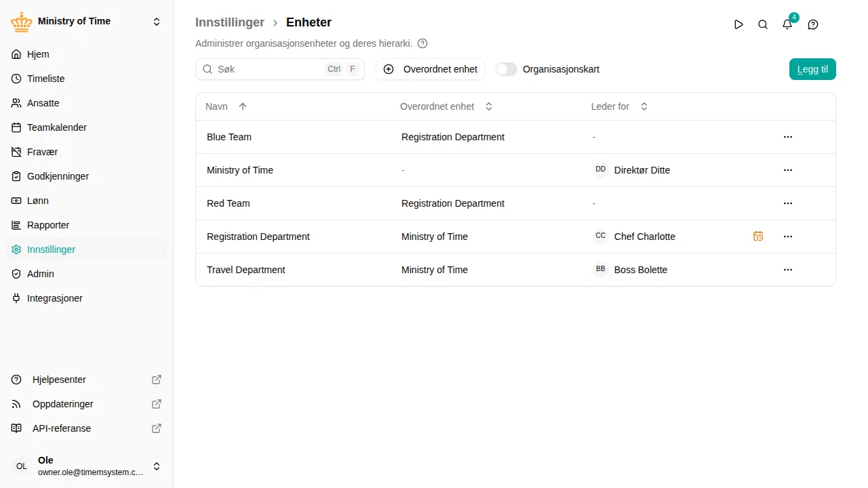The height and width of the screenshot is (488, 868).
Task: Click the crown logo icon
Action: point(22,22)
